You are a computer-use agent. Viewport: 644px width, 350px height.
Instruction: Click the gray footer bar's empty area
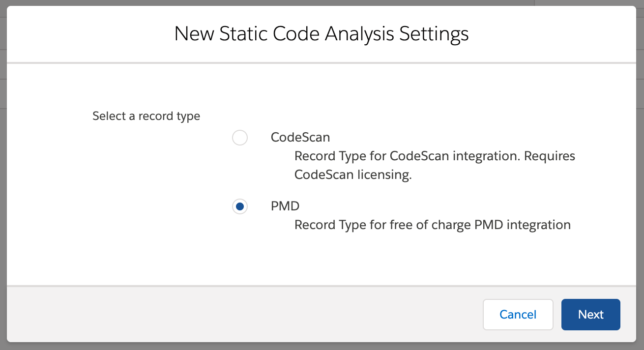pos(246,315)
